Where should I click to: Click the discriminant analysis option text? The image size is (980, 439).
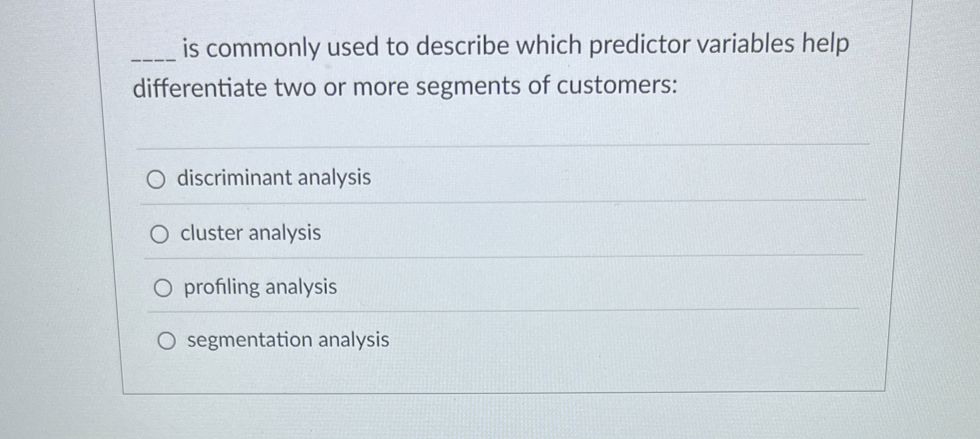pyautogui.click(x=274, y=178)
